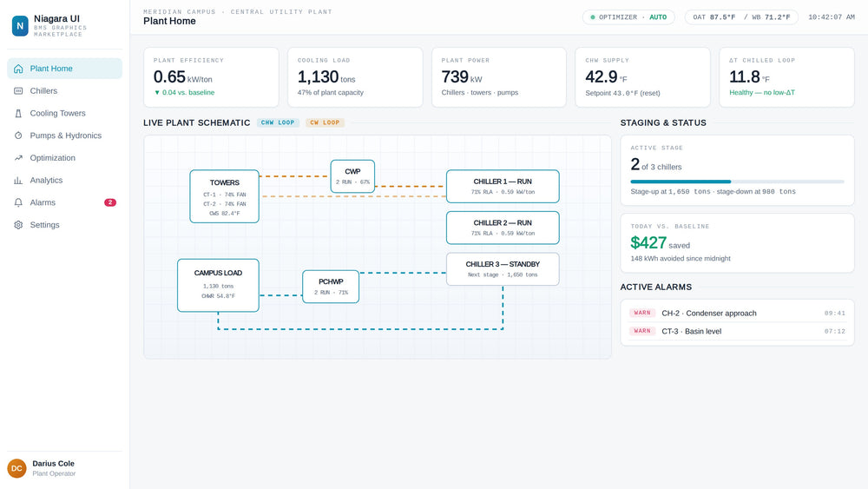Select the PCHWP pump block
The image size is (868, 489).
point(331,287)
